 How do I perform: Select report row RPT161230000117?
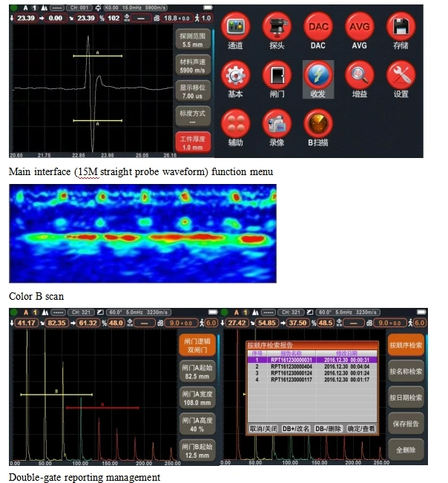(x=312, y=380)
